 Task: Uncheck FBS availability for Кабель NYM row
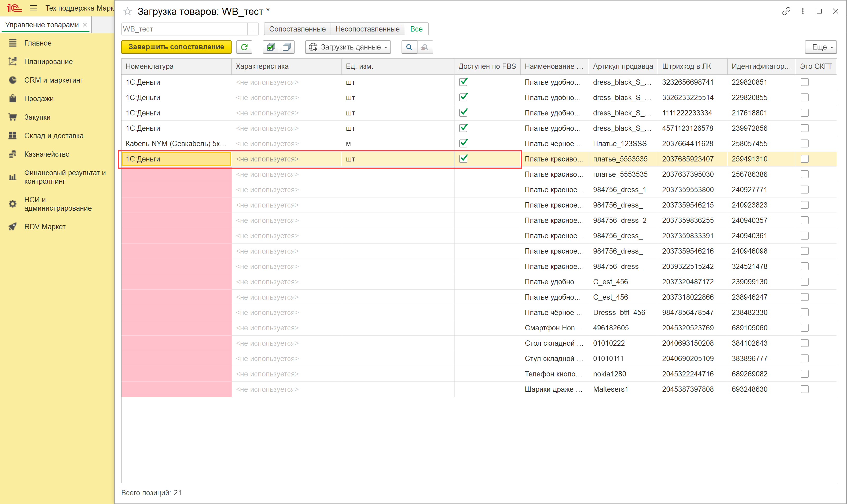[x=463, y=143]
